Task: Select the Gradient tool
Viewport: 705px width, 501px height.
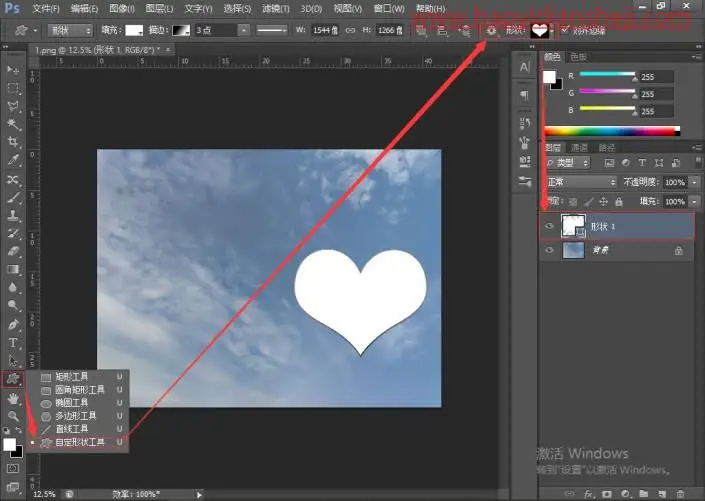Action: tap(13, 269)
